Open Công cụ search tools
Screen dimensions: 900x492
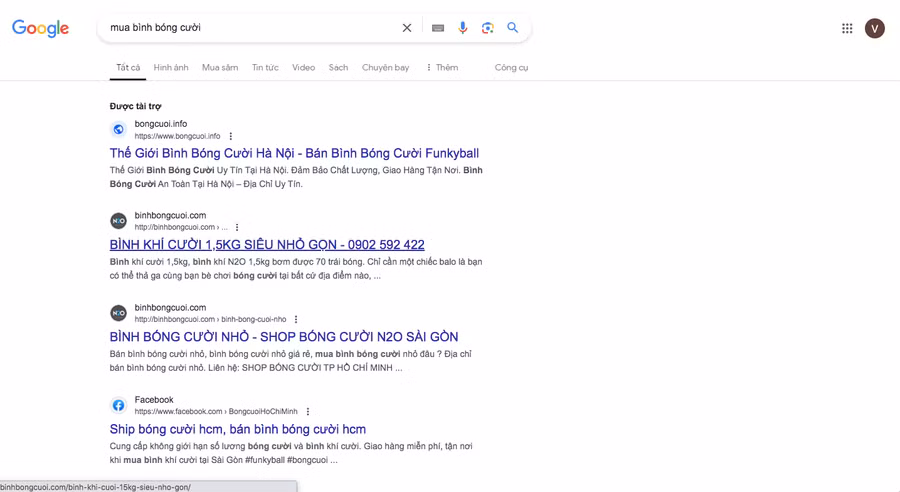pyautogui.click(x=511, y=68)
